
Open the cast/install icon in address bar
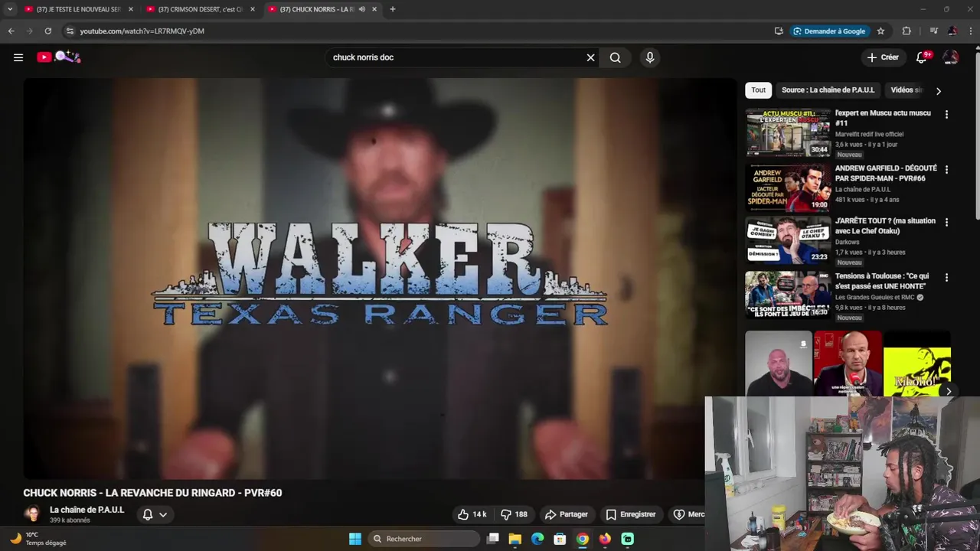click(x=779, y=31)
